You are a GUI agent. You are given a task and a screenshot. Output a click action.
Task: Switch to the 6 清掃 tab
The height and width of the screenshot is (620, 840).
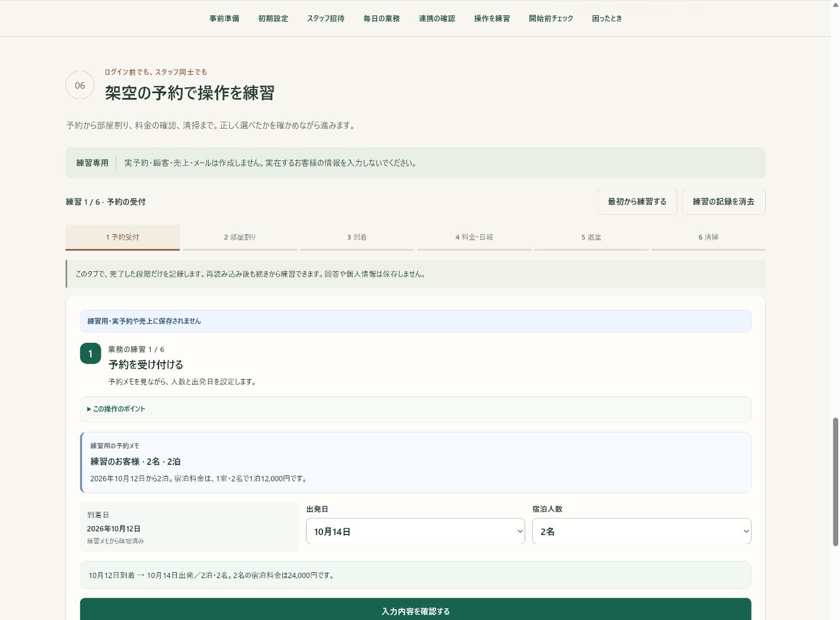coord(709,237)
